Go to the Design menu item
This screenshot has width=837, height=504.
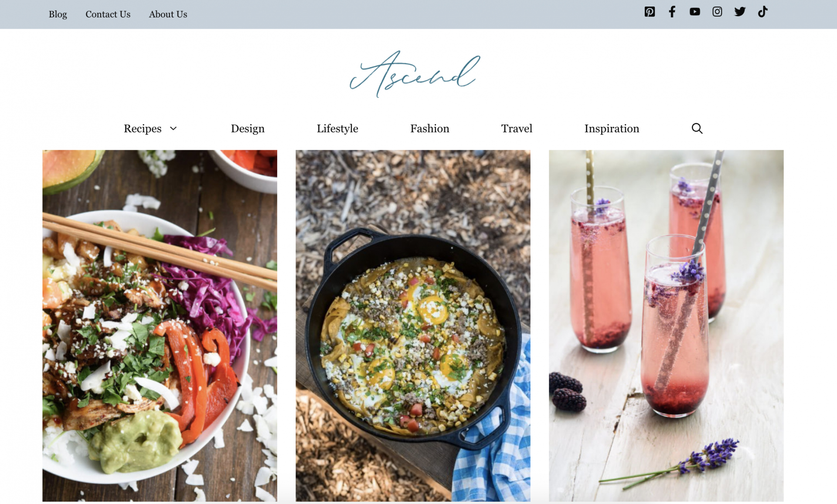coord(248,129)
